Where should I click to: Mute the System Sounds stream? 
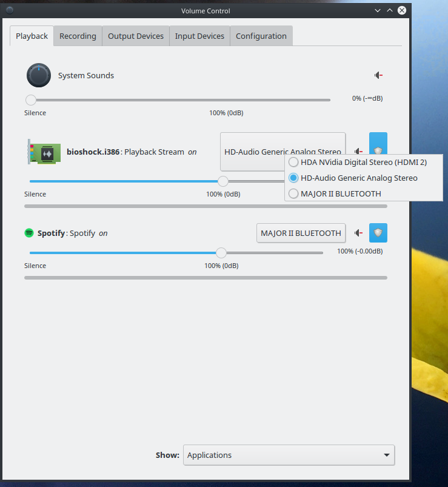(378, 75)
